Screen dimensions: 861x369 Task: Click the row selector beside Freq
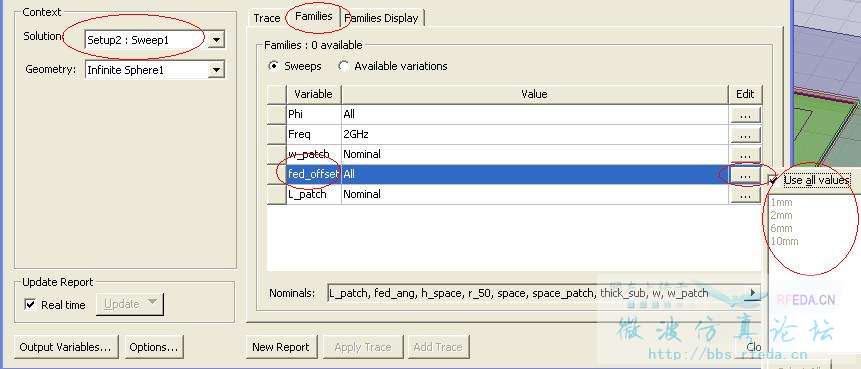click(x=277, y=135)
